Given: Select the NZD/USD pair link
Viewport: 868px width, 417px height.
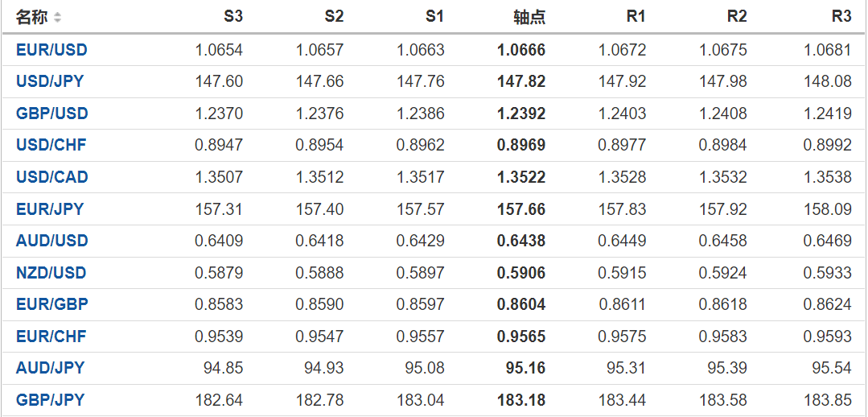Looking at the screenshot, I should pyautogui.click(x=51, y=273).
